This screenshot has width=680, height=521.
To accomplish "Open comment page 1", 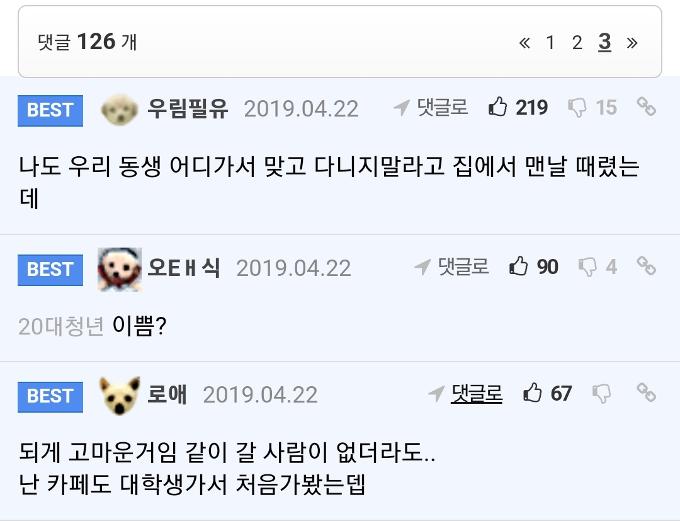I will click(x=550, y=42).
